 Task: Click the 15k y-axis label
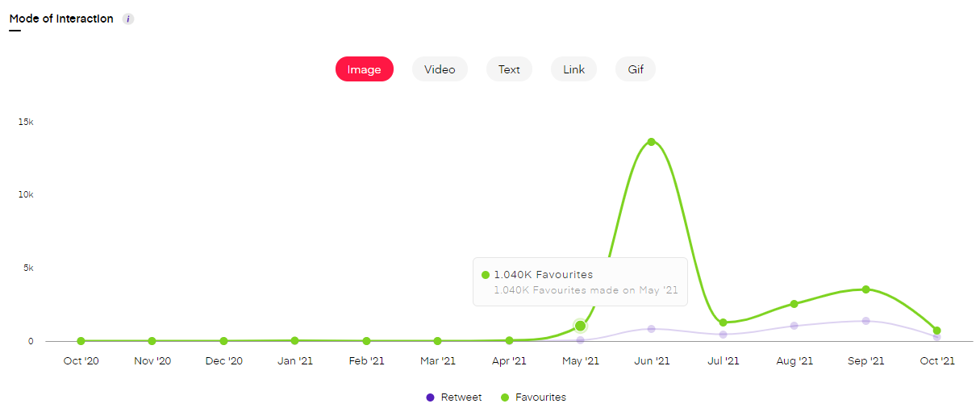(26, 122)
